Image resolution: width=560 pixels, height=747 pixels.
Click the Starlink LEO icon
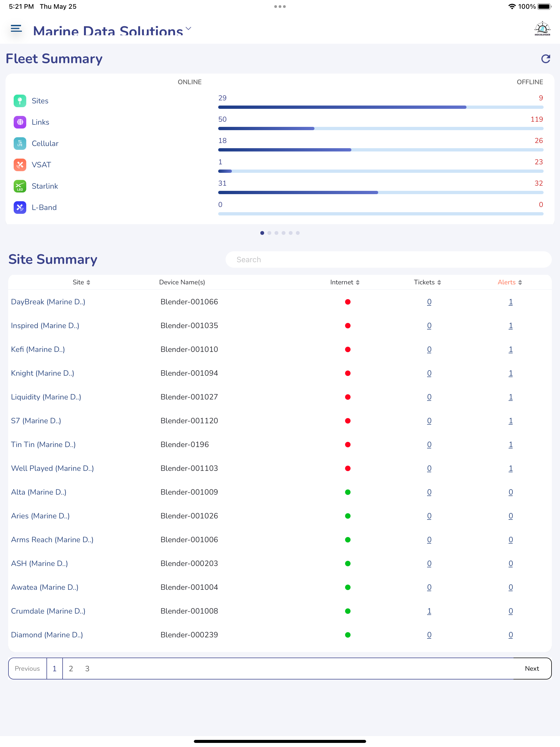point(20,186)
